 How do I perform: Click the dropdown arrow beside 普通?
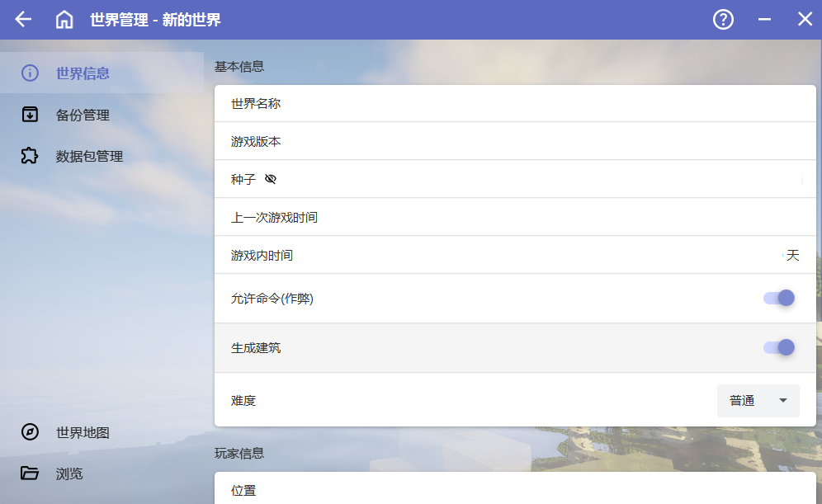(783, 401)
